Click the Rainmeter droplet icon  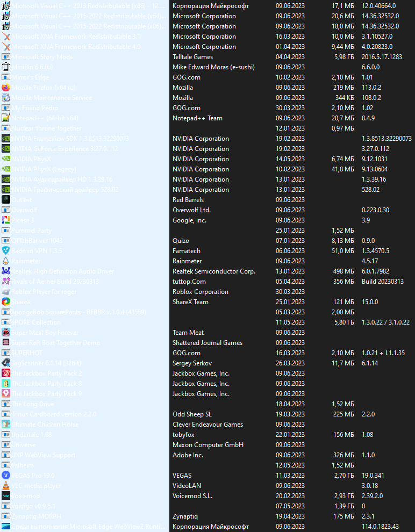tap(6, 261)
